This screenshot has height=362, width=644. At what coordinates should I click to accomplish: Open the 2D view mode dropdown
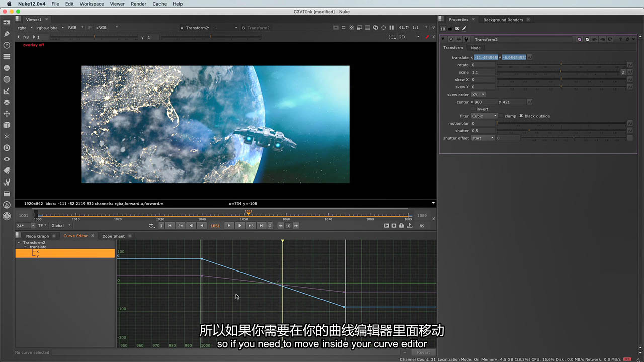click(409, 37)
